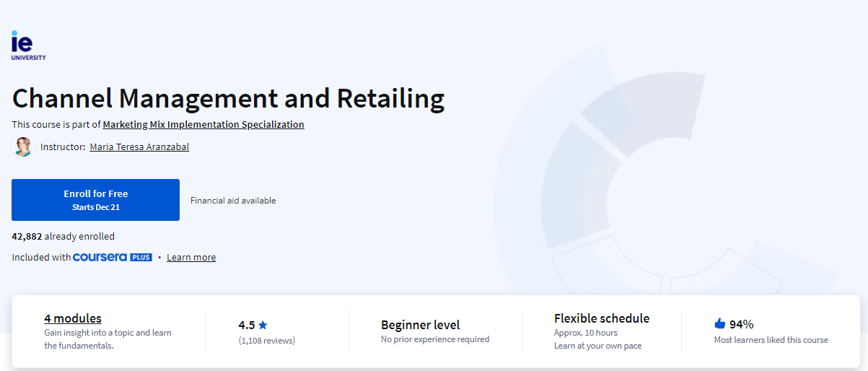Click the Coursera Plus logo

point(113,257)
